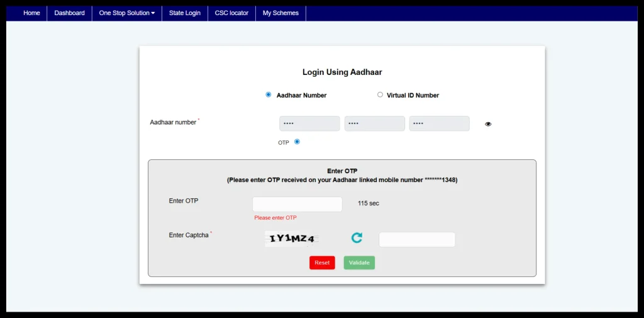Viewport: 644px width, 318px height.
Task: Click the green Validate button
Action: pos(359,263)
